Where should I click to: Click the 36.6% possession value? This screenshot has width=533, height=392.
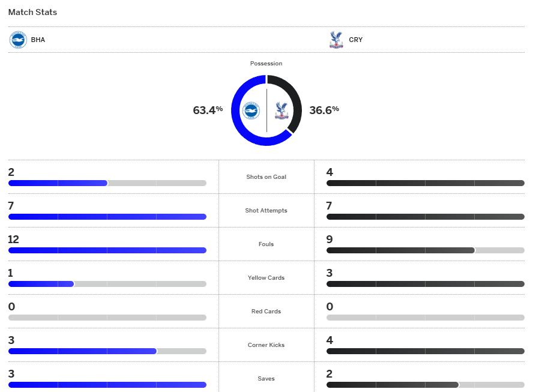pyautogui.click(x=324, y=110)
